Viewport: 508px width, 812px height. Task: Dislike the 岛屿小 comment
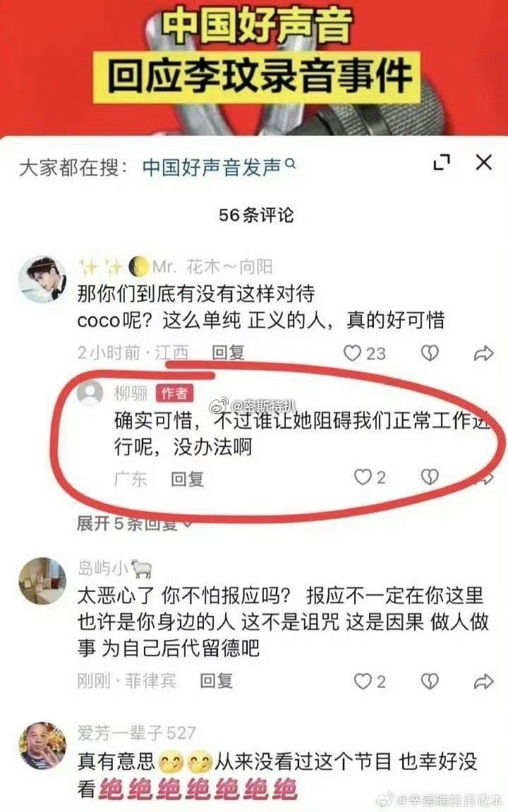click(429, 681)
